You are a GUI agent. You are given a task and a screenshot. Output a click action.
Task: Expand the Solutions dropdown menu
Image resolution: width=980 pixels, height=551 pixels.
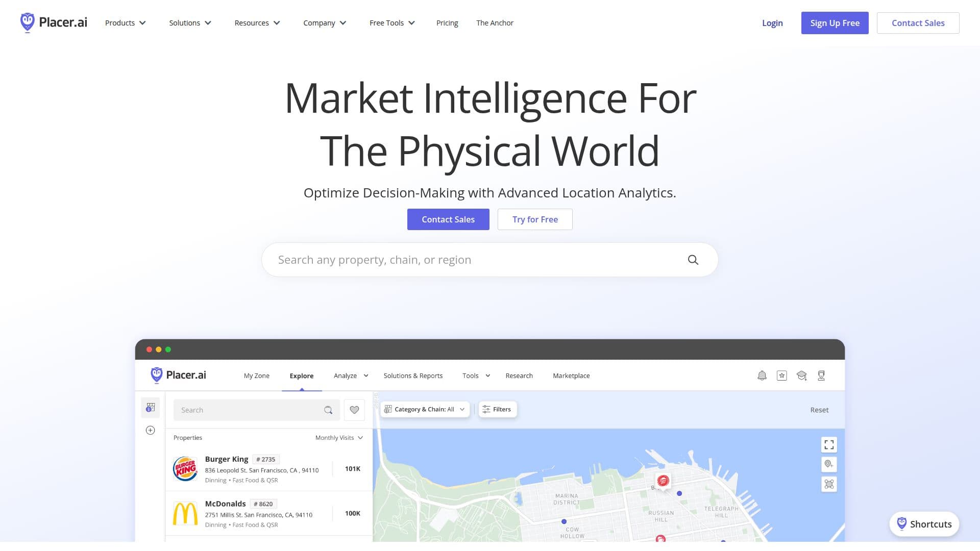point(190,23)
